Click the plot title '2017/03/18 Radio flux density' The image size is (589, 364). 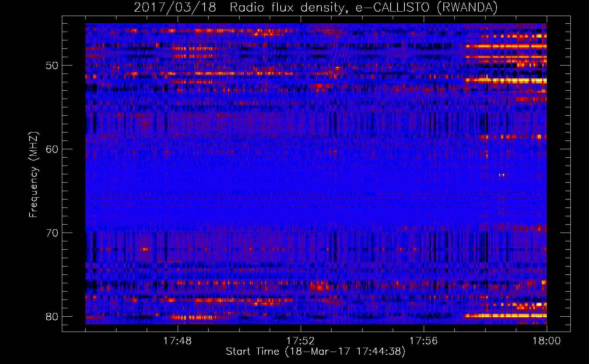(316, 8)
